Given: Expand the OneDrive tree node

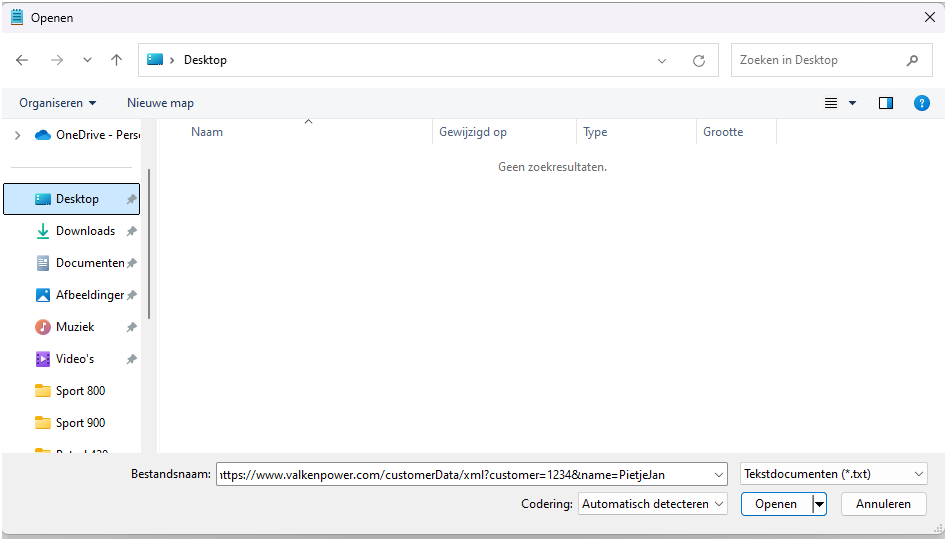Looking at the screenshot, I should (x=17, y=135).
